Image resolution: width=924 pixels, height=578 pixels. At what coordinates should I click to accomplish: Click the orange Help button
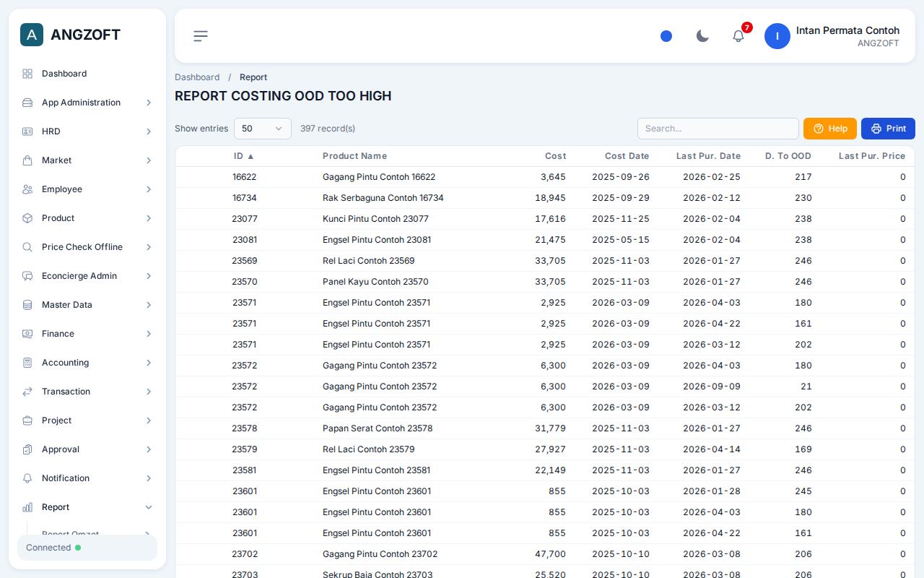pyautogui.click(x=830, y=129)
